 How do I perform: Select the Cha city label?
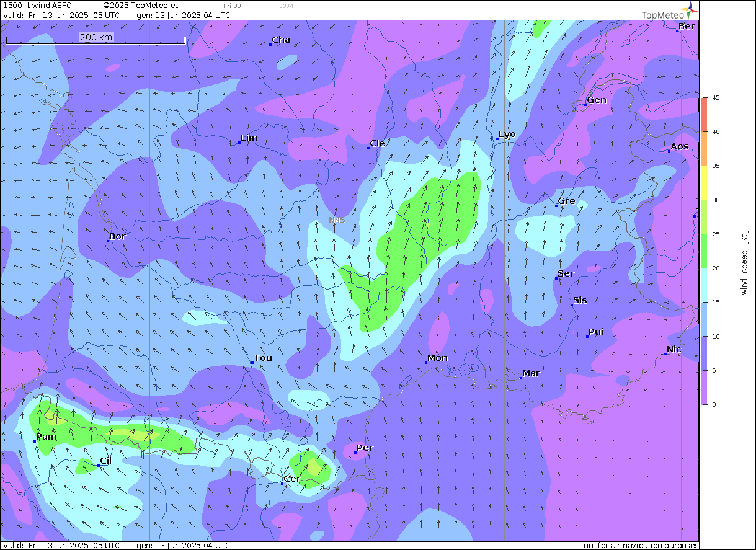pos(281,40)
